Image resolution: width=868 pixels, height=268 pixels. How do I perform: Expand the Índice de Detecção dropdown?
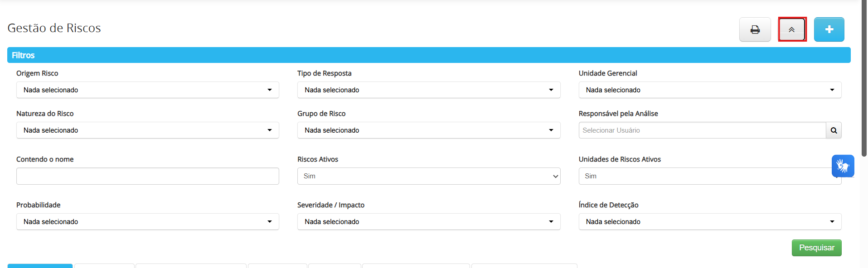(x=709, y=222)
